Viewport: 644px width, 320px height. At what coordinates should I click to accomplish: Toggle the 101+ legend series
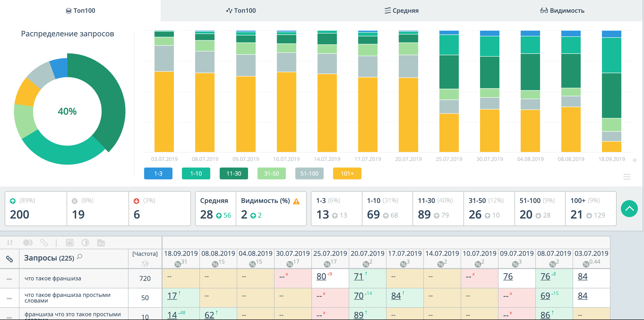coord(347,173)
